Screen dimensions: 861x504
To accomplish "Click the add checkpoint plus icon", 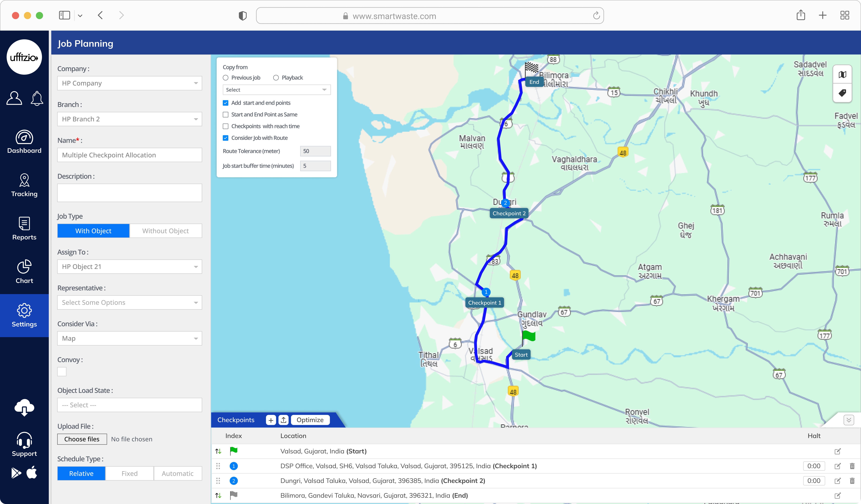I will coord(271,420).
